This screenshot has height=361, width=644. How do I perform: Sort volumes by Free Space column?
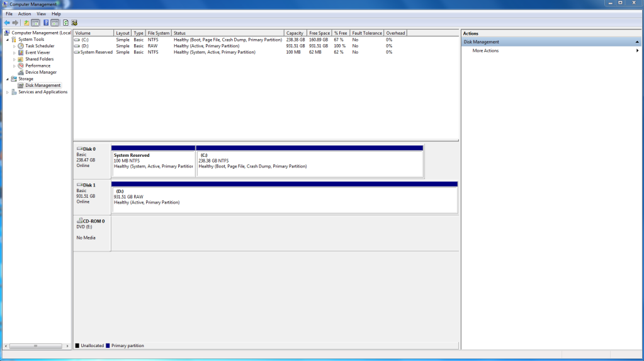pos(320,33)
